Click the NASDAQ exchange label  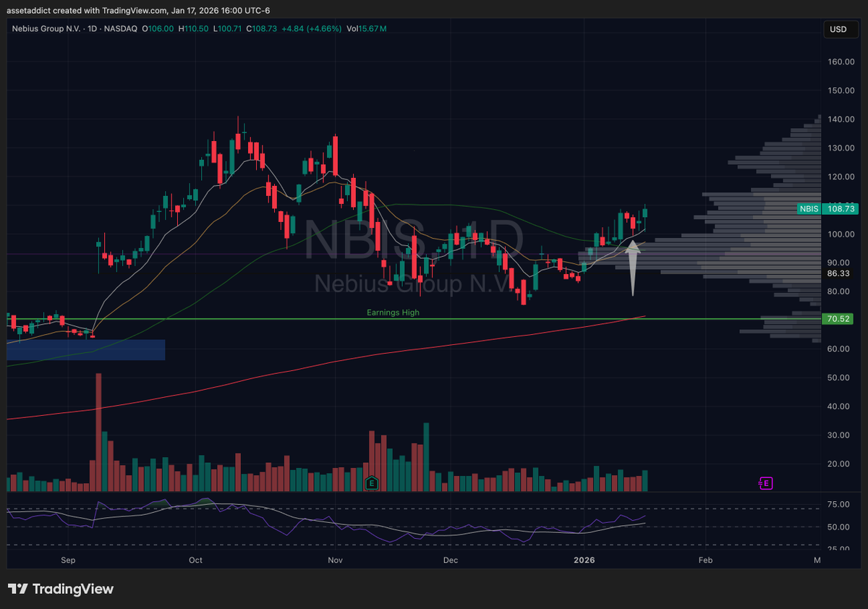pos(121,28)
